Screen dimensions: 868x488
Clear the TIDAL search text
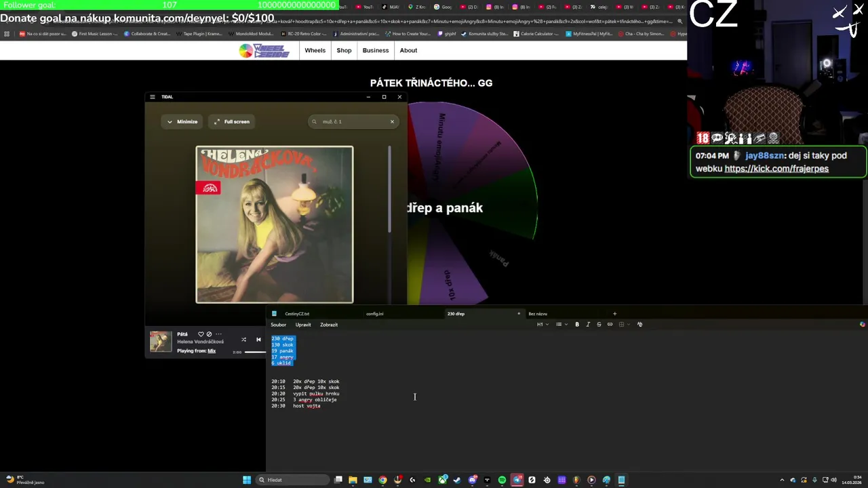click(392, 122)
